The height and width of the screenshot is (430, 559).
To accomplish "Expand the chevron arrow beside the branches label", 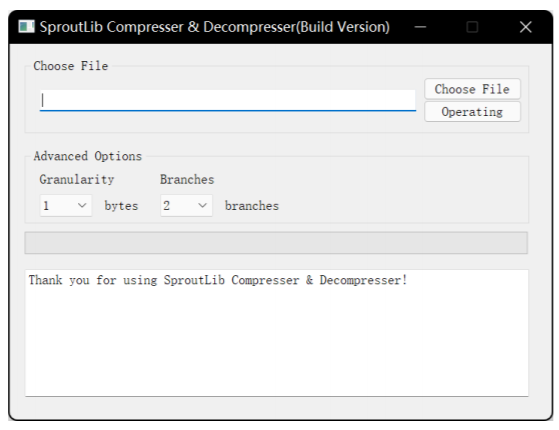I will point(202,205).
